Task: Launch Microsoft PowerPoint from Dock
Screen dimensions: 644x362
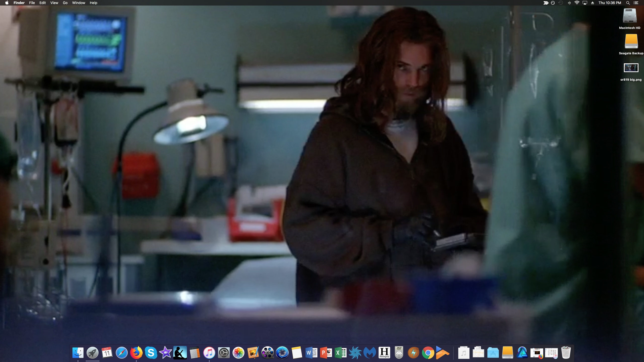Action: point(326,353)
